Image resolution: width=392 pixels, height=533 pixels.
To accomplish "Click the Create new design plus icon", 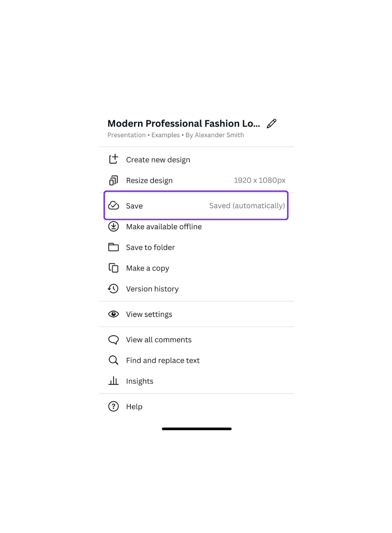I will 113,159.
